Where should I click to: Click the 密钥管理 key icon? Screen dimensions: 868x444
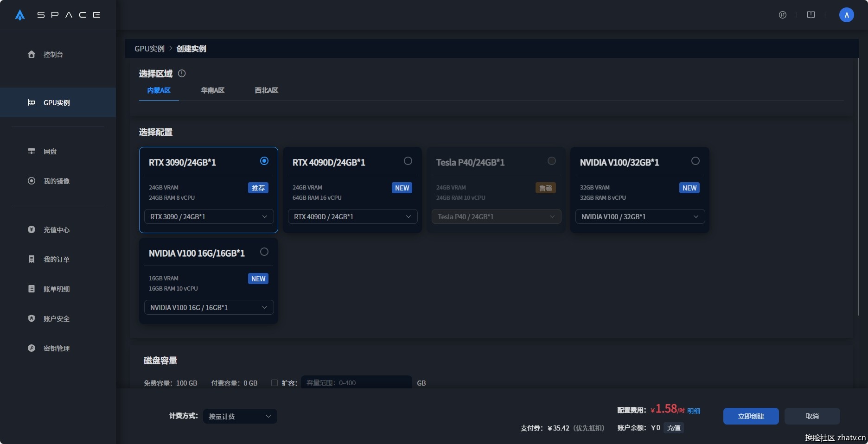click(32, 348)
